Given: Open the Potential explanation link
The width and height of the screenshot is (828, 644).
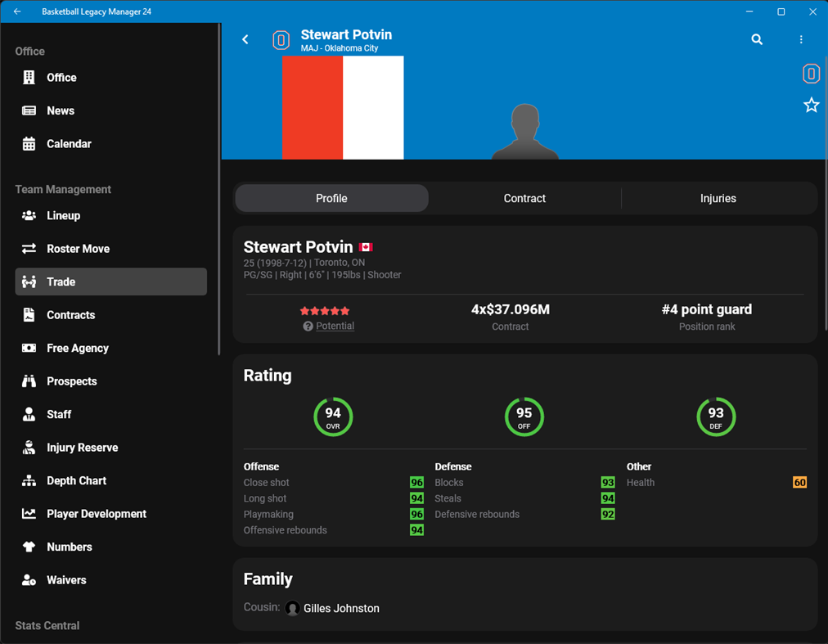Looking at the screenshot, I should [x=335, y=326].
